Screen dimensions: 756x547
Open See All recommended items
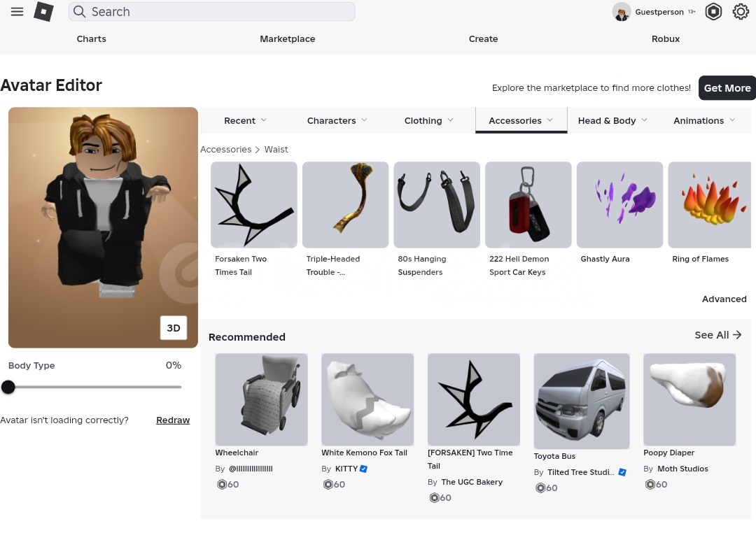point(717,335)
